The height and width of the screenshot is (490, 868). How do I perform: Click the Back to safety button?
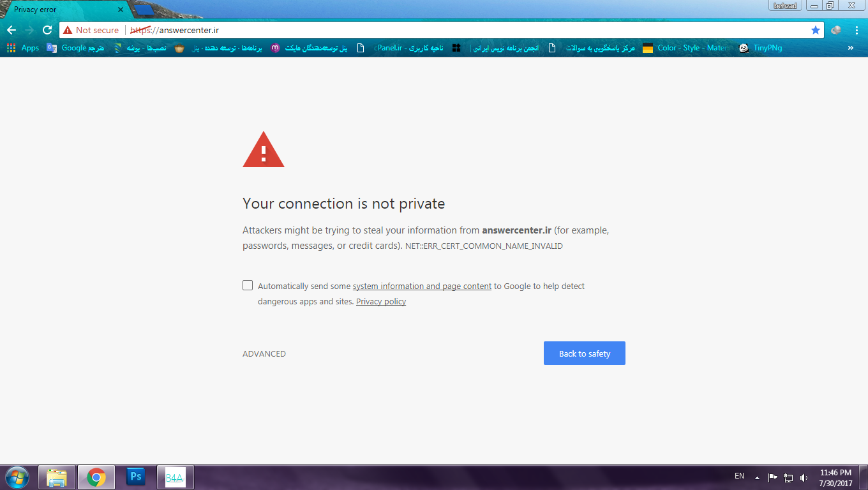tap(584, 353)
